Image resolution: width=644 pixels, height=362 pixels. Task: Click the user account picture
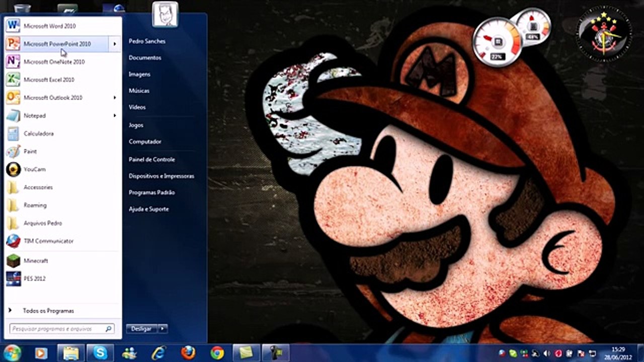pos(165,14)
